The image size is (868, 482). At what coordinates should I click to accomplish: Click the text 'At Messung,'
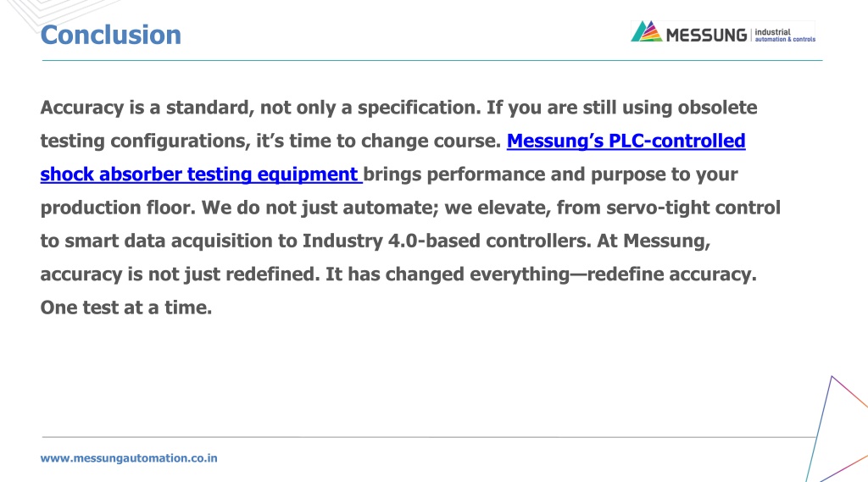point(654,241)
